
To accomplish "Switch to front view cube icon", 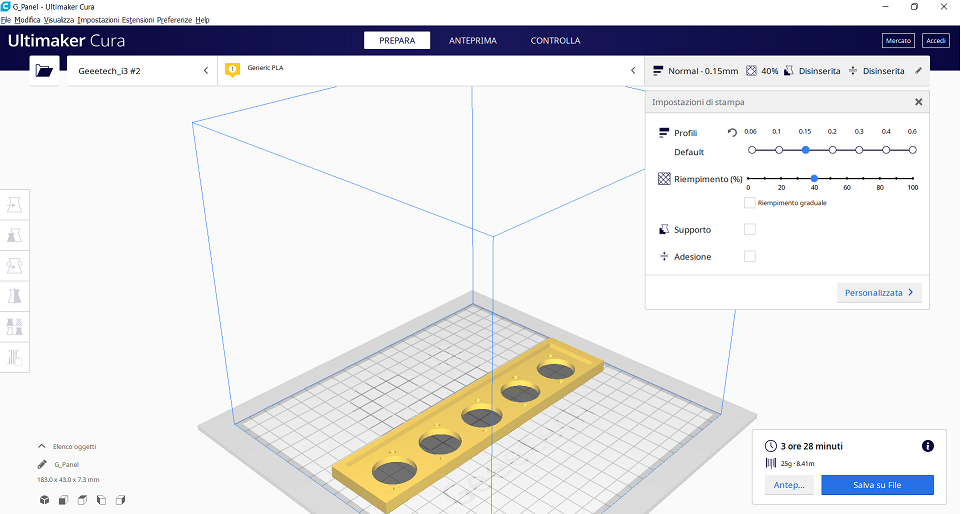I will point(63,500).
